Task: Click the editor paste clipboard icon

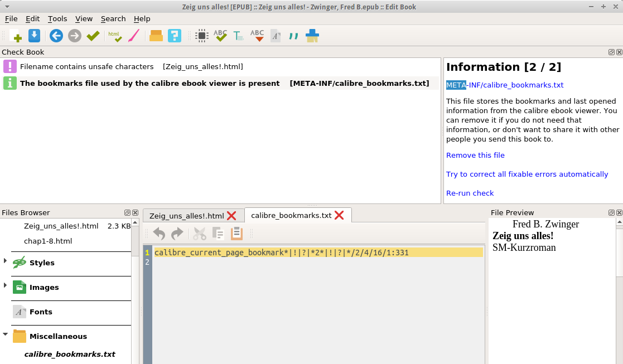Action: [x=236, y=234]
